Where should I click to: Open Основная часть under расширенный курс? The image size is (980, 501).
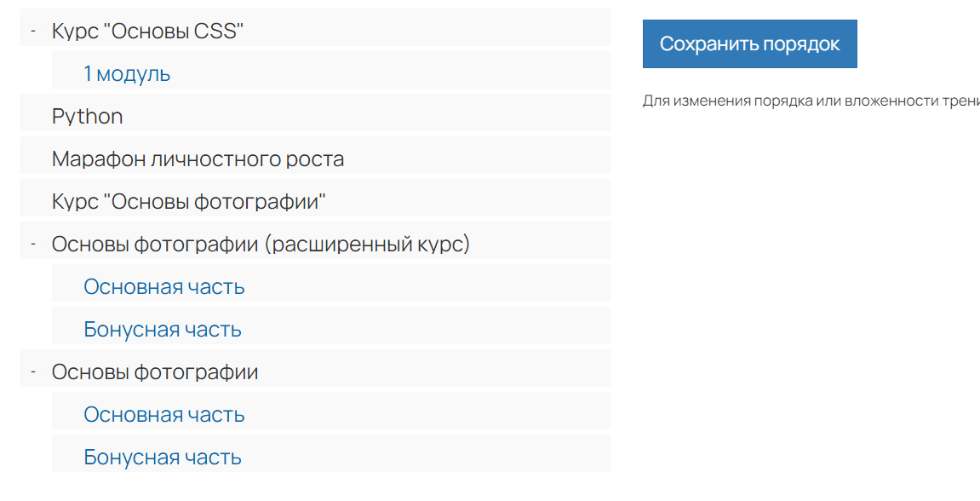(163, 285)
